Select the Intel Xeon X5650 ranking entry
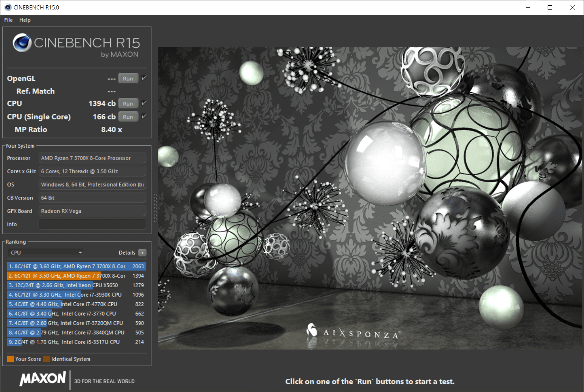This screenshot has width=584, height=392. click(77, 285)
